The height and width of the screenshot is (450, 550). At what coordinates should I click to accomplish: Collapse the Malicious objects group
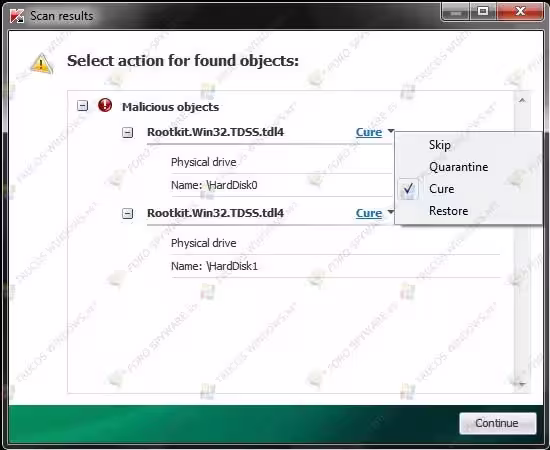point(82,106)
